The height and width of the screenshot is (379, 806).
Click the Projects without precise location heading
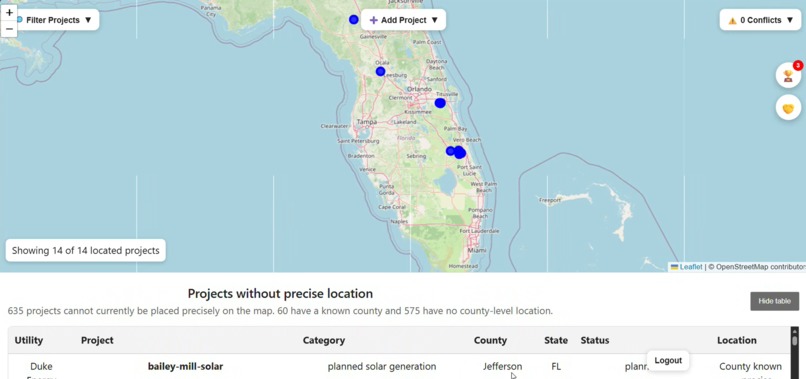(x=280, y=294)
